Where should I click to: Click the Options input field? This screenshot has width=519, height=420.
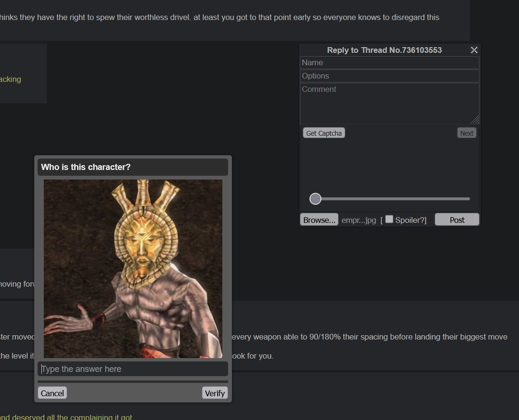click(x=389, y=76)
